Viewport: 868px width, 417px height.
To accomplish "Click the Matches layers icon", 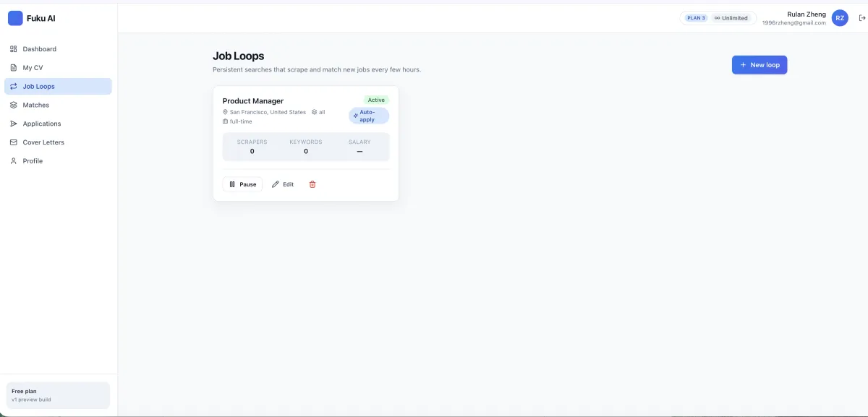I will coord(13,106).
